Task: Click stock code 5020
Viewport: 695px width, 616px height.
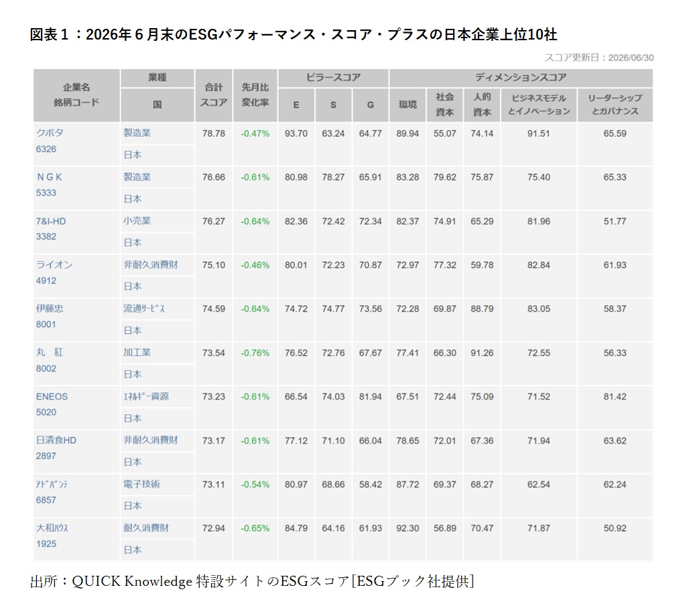Action: tap(46, 412)
